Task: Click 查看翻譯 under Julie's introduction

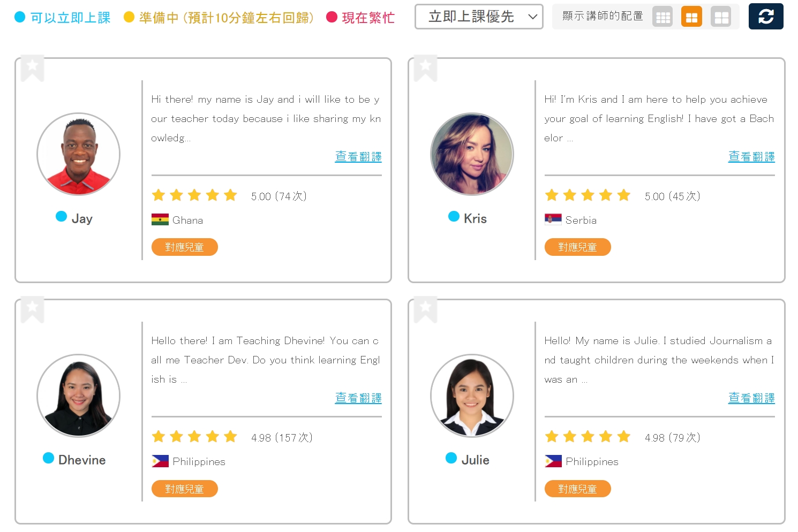Action: tap(751, 398)
